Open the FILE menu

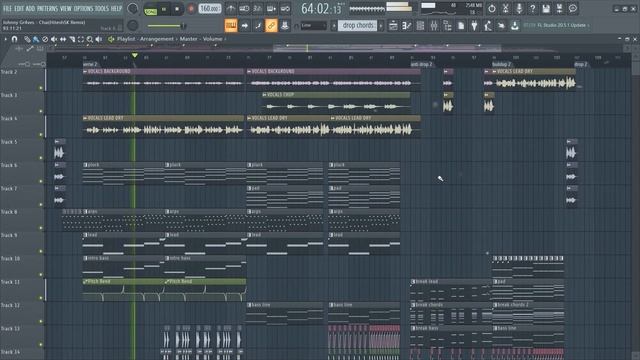click(7, 8)
